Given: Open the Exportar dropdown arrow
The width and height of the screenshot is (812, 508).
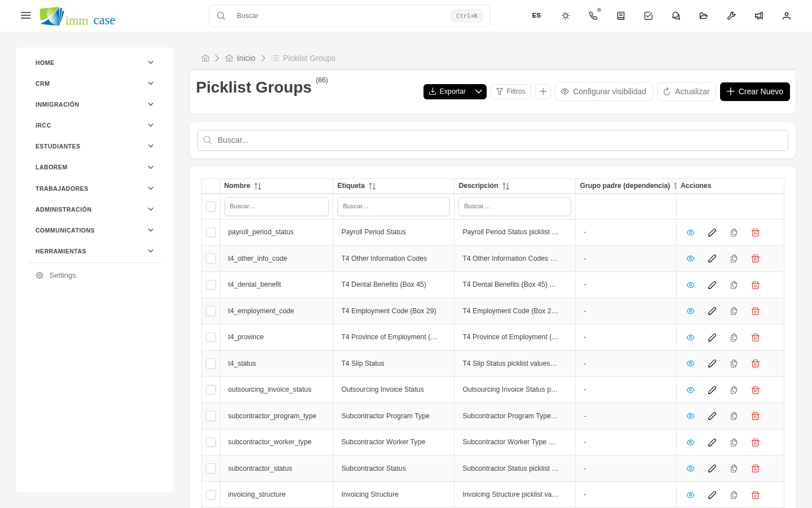Looking at the screenshot, I should 479,91.
